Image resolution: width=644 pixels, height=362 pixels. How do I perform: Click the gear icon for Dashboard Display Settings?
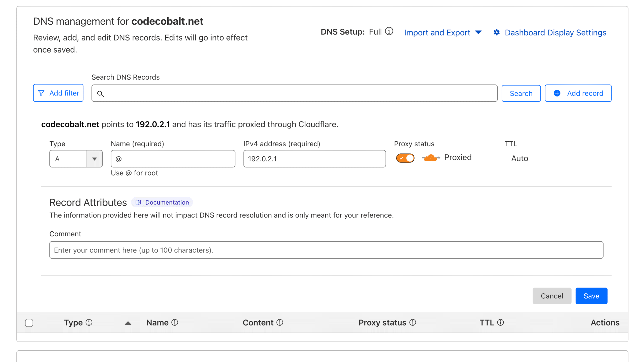tap(497, 32)
